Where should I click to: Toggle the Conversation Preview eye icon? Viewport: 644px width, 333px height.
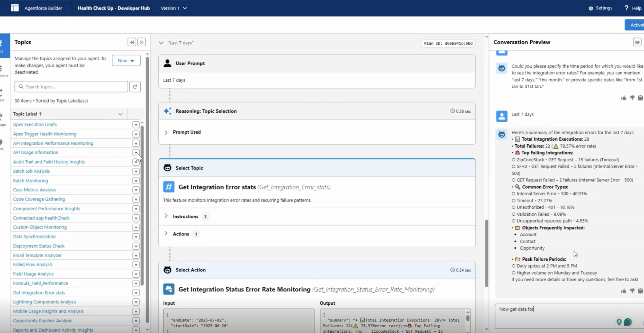(637, 42)
